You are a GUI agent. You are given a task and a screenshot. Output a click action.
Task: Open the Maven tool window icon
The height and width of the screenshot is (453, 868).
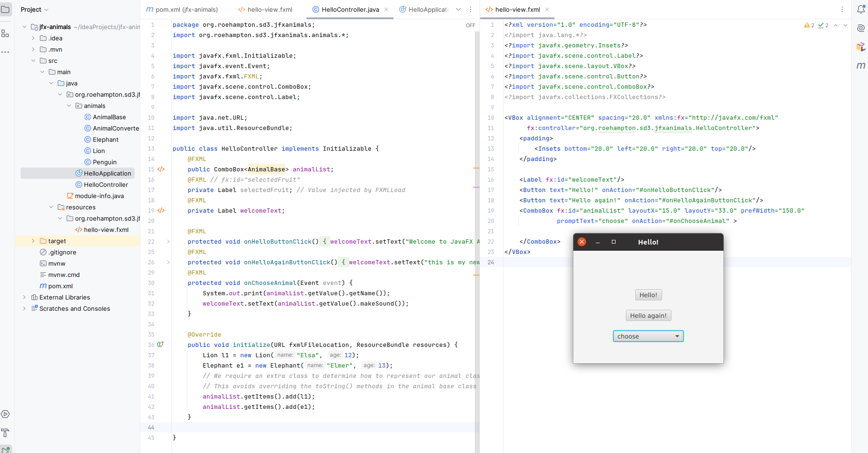tap(861, 66)
